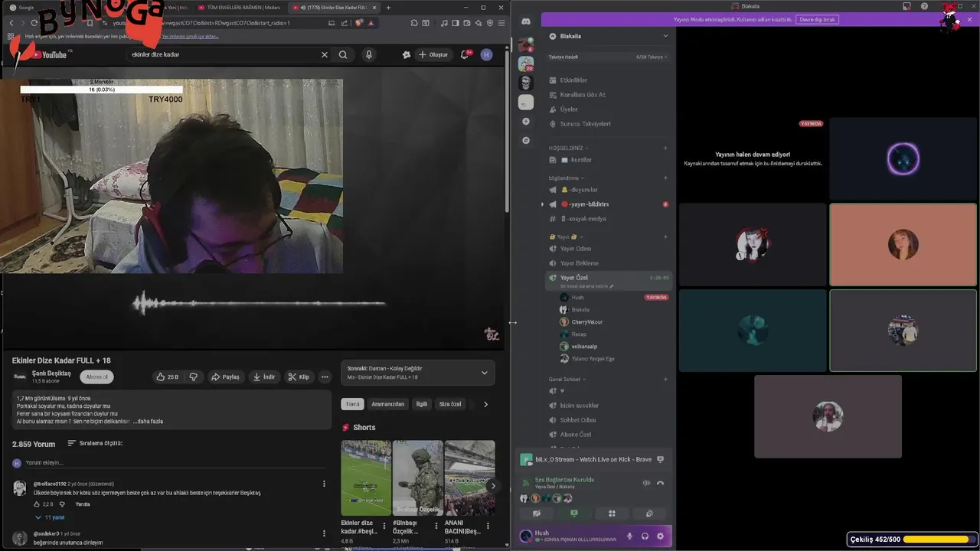Join the Sohbet Odası voice channel
The height and width of the screenshot is (551, 980).
tap(608, 419)
